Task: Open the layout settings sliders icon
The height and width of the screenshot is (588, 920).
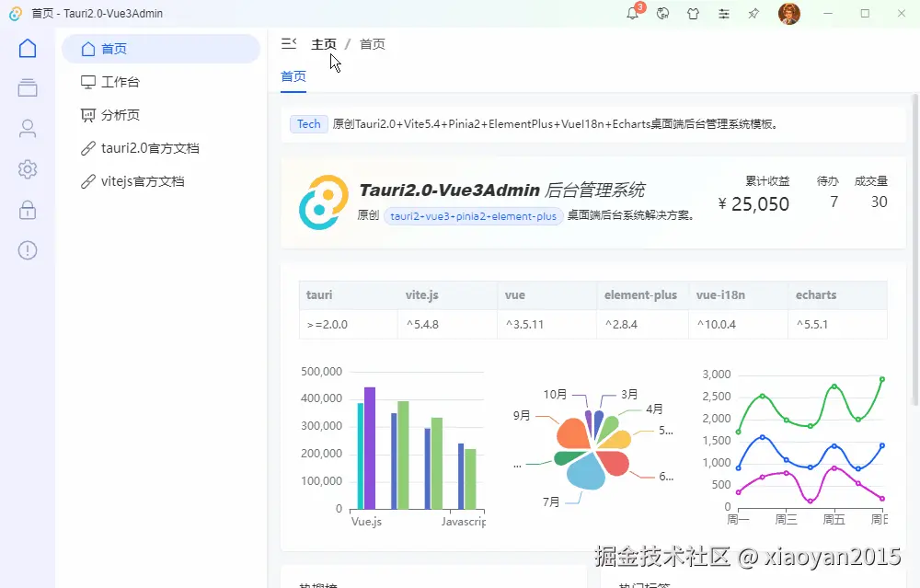Action: (724, 14)
